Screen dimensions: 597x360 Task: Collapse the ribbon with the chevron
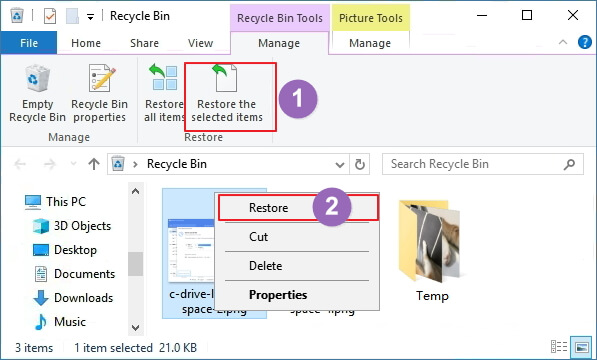[x=563, y=42]
